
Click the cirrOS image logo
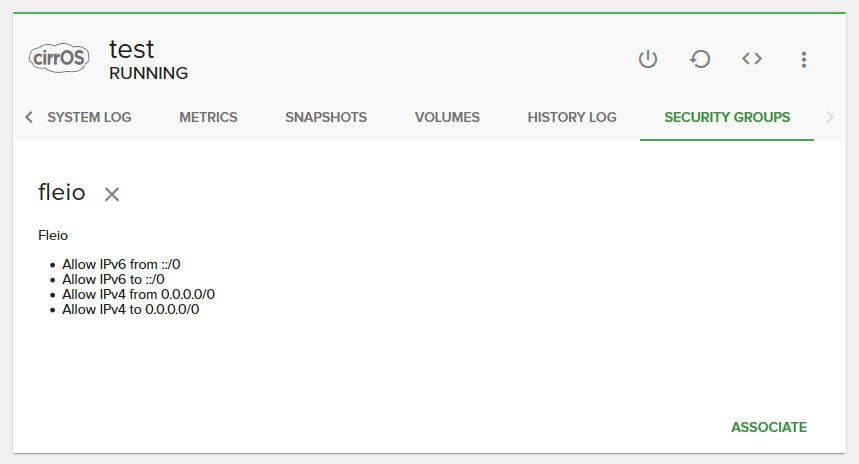coord(59,58)
